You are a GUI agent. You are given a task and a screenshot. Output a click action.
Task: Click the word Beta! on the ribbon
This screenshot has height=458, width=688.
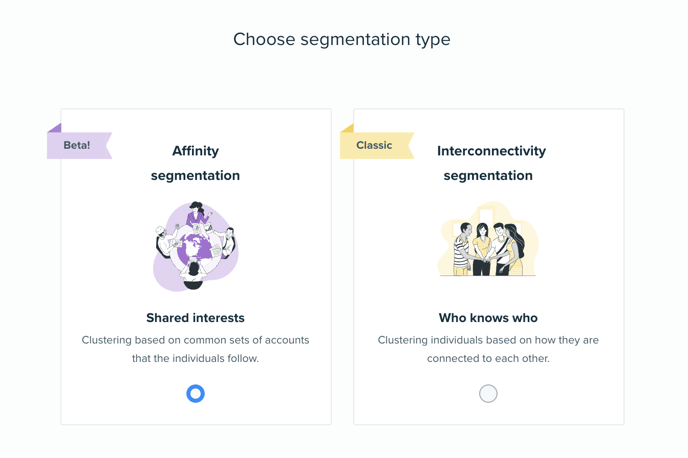(x=77, y=145)
